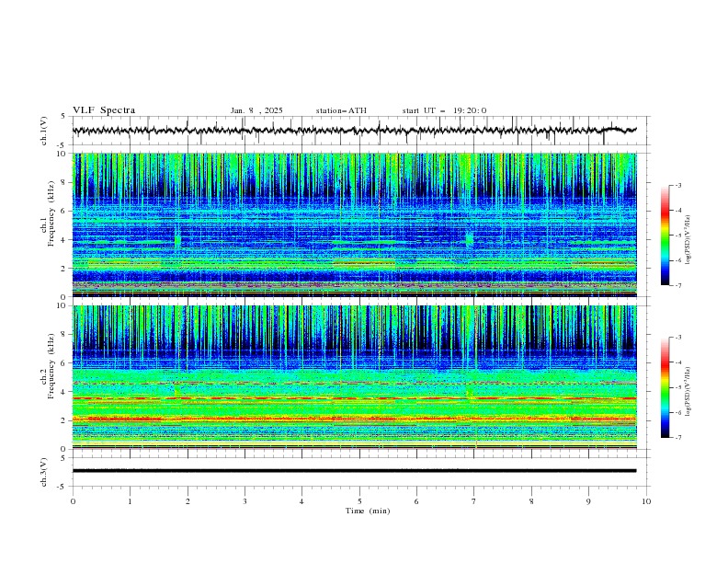
Task: Click the ch.1 spectrogram color bar
Action: (x=665, y=236)
